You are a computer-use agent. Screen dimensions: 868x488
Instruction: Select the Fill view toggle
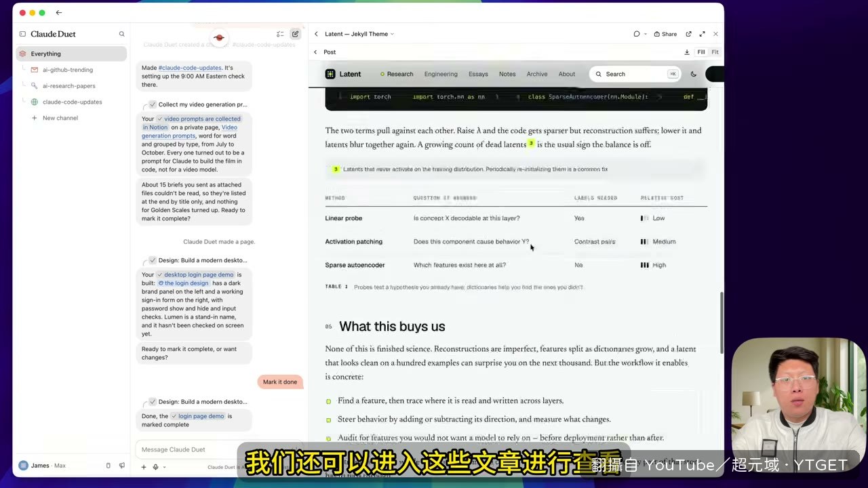[701, 52]
